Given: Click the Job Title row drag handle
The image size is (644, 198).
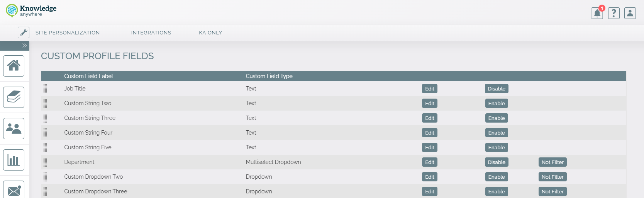Looking at the screenshot, I should (46, 89).
